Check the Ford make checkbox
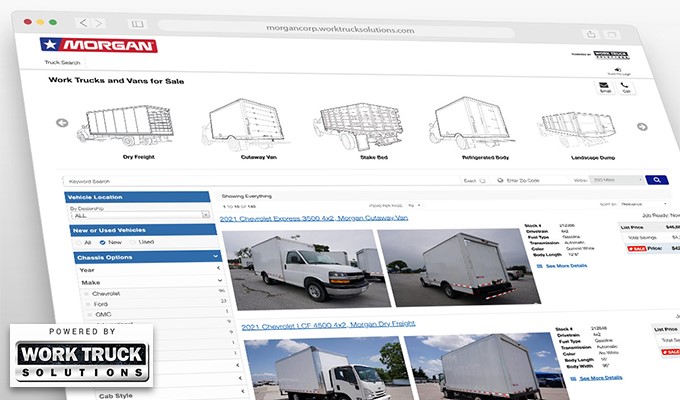 coord(88,305)
